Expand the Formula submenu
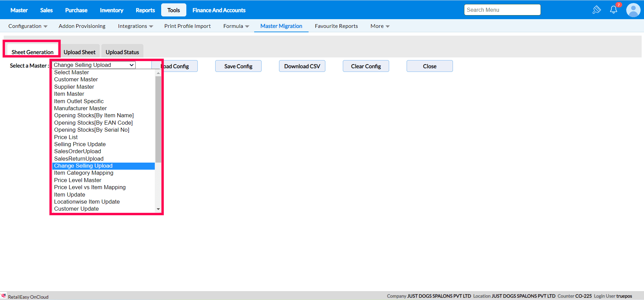The width and height of the screenshot is (644, 300). pyautogui.click(x=236, y=26)
